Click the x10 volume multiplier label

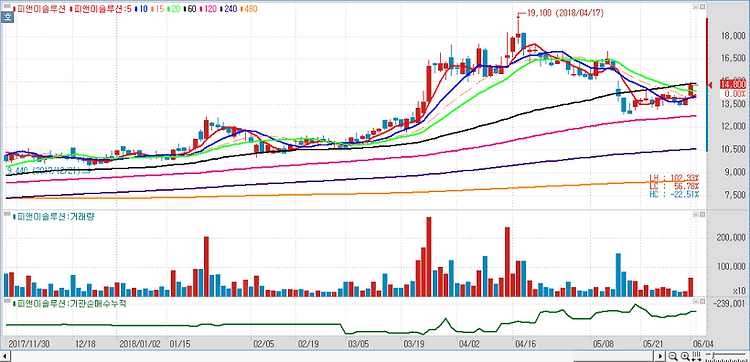(x=739, y=290)
